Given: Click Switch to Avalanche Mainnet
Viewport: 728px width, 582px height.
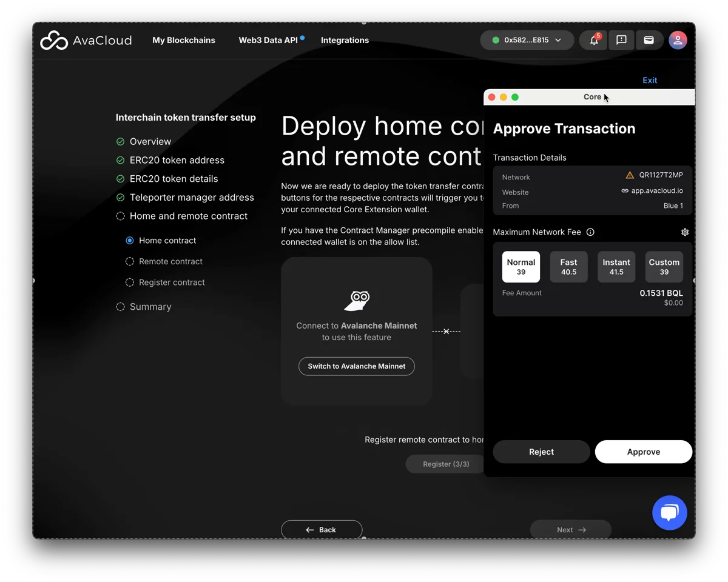Looking at the screenshot, I should [357, 366].
